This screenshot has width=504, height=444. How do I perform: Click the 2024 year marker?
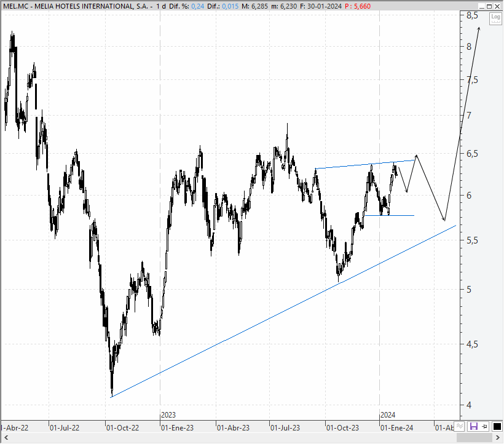388,414
